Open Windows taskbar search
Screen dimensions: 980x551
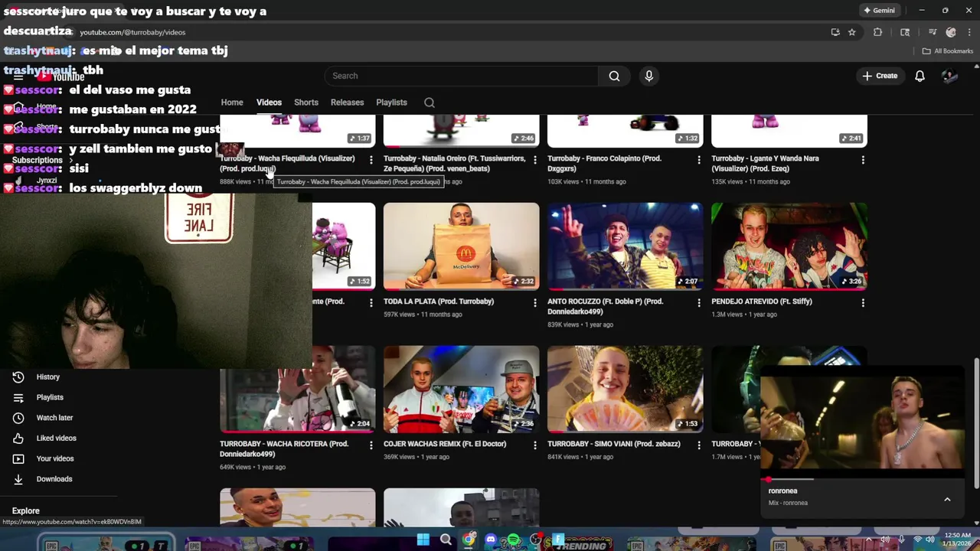coord(446,540)
